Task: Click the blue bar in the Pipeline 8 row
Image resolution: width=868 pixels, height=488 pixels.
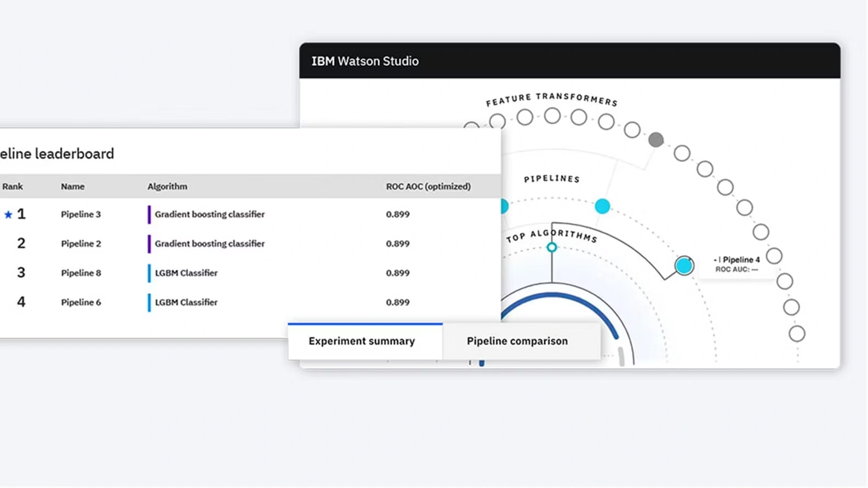Action: (149, 273)
